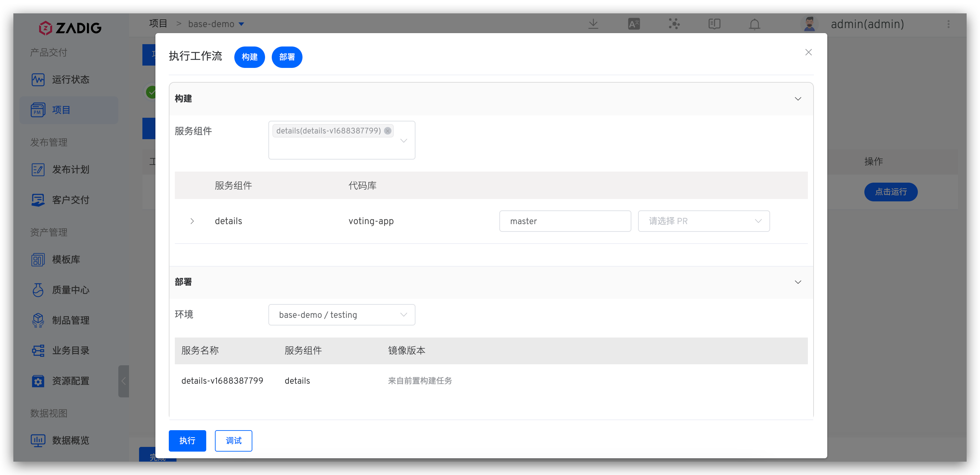The image size is (980, 475).
Task: Click the 执行 button
Action: [187, 441]
